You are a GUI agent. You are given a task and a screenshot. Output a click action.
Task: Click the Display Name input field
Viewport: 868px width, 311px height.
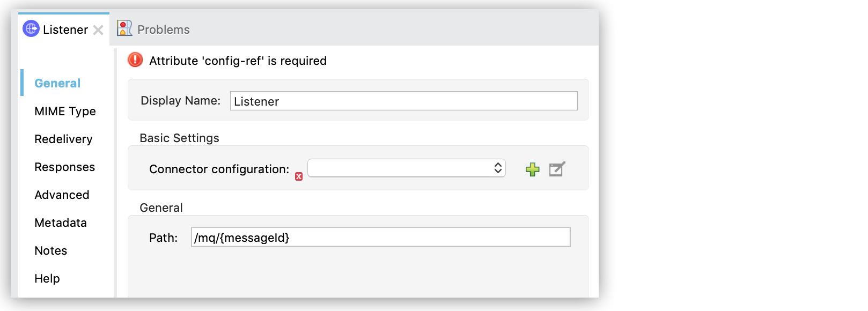pyautogui.click(x=403, y=100)
